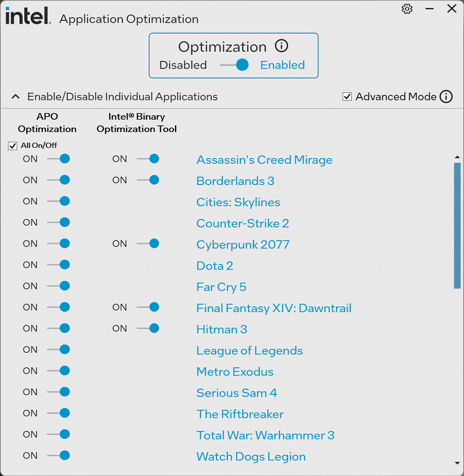Screen dimensions: 464x476
Task: Collapse Enable/Disable Individual Applications section chevron
Action: (15, 97)
